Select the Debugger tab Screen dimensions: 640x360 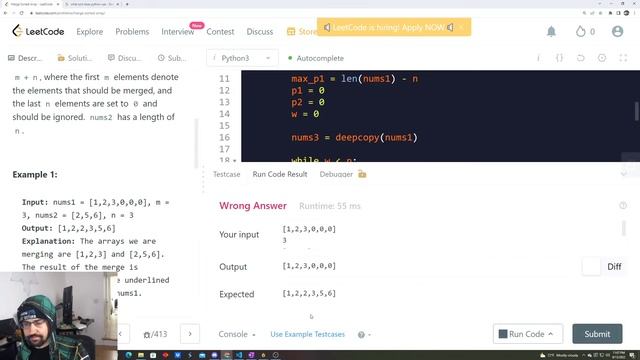336,174
